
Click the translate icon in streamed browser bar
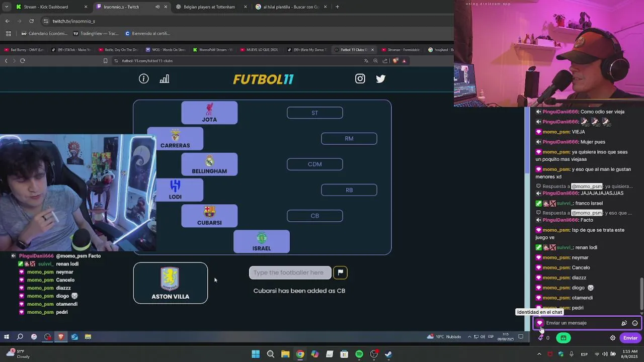366,61
